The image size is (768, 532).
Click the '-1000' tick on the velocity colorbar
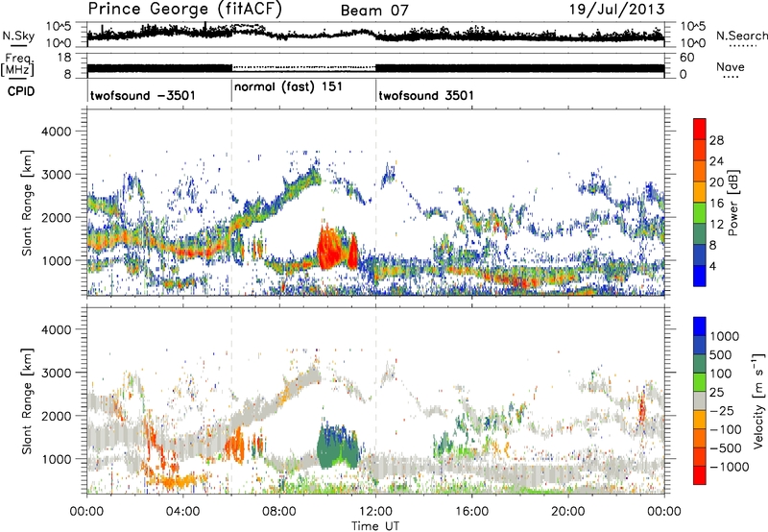pos(729,467)
